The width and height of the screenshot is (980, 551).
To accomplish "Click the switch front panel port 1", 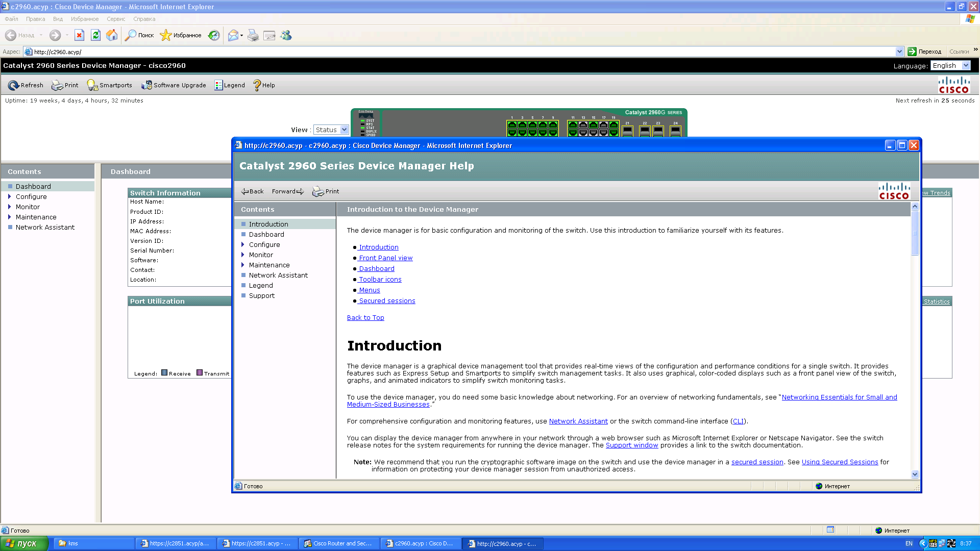I will click(512, 124).
